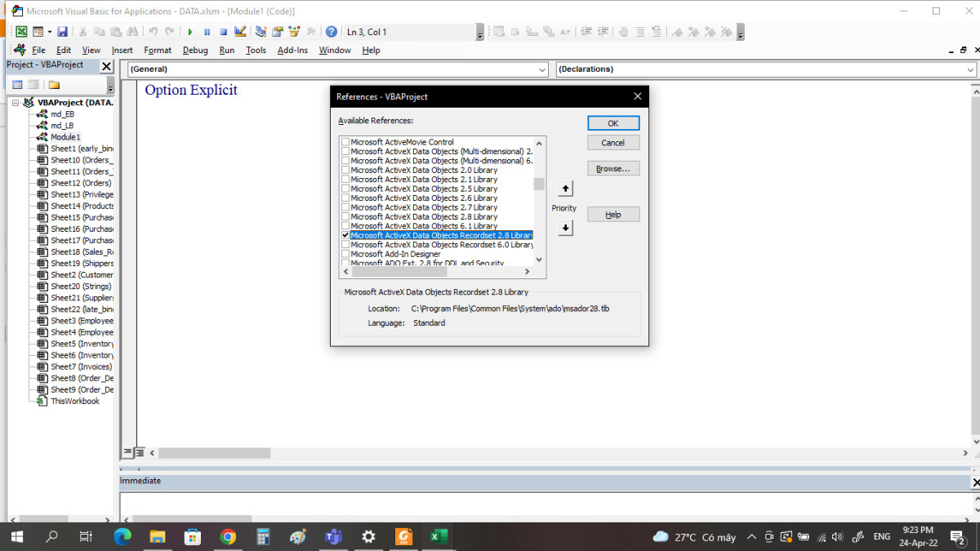Image resolution: width=980 pixels, height=551 pixels.
Task: Open the Debug menu
Action: coord(194,50)
